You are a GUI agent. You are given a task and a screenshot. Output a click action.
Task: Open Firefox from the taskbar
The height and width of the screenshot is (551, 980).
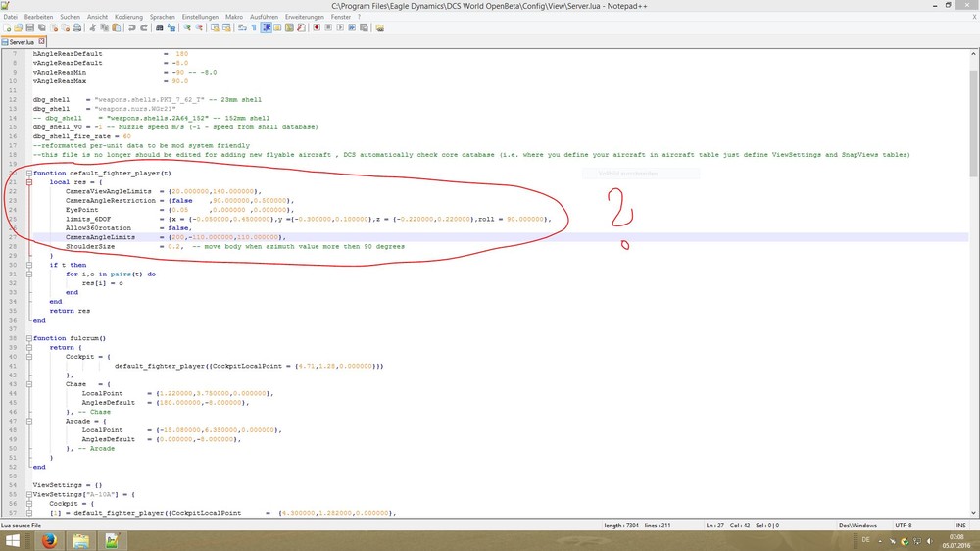(49, 541)
